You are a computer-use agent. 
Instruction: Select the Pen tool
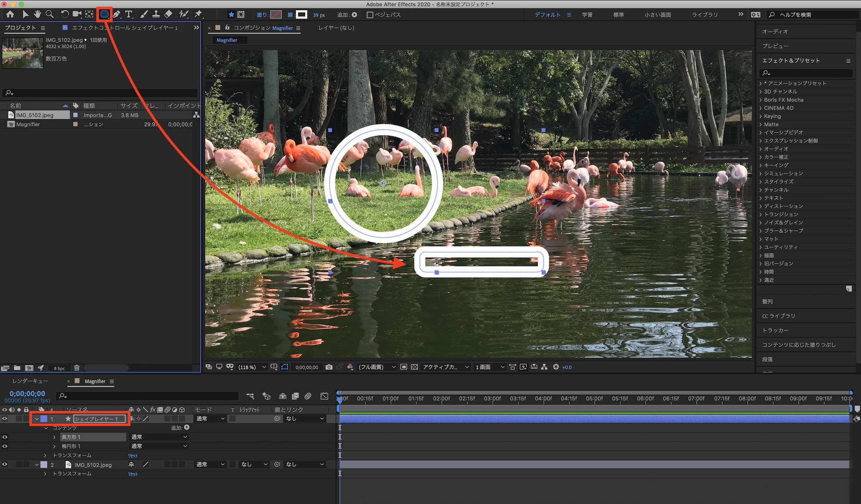[x=117, y=14]
